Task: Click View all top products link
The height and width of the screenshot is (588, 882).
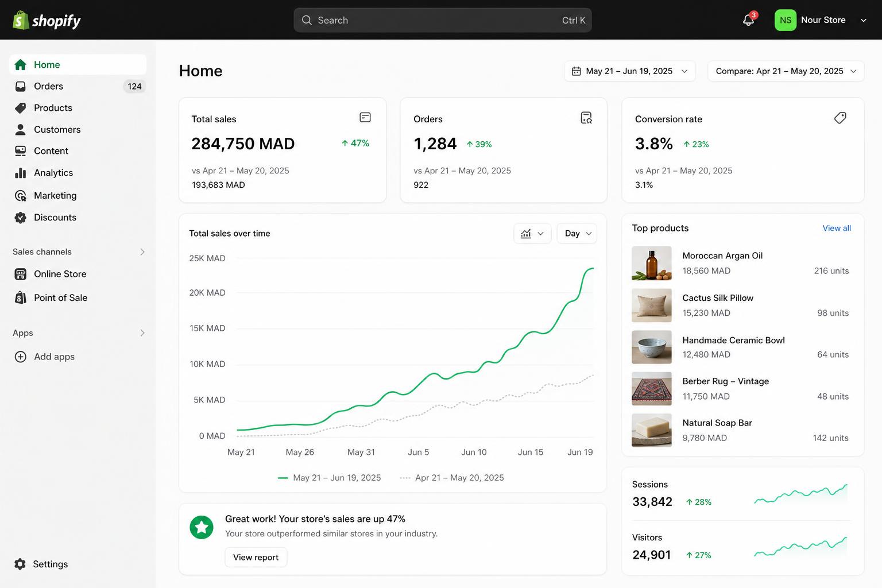Action: point(837,228)
